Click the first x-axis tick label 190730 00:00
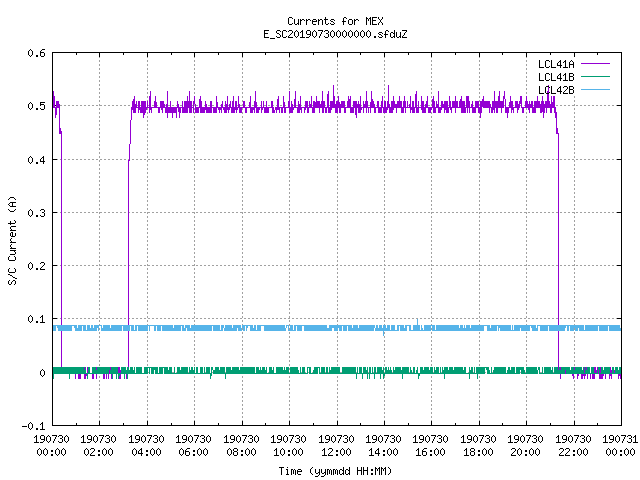Screen dimensions: 640x480 [x=51, y=445]
